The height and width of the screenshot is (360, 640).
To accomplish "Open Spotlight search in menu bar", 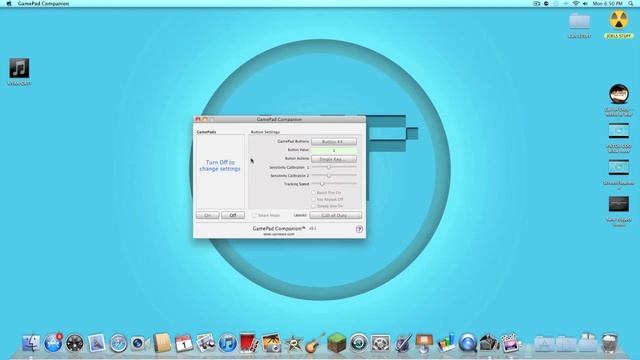I will [x=631, y=3].
